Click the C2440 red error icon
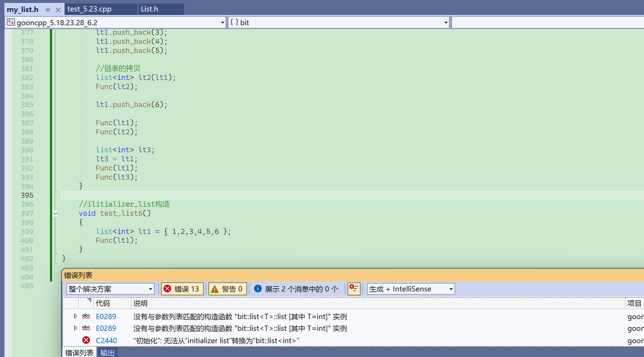 coord(86,340)
